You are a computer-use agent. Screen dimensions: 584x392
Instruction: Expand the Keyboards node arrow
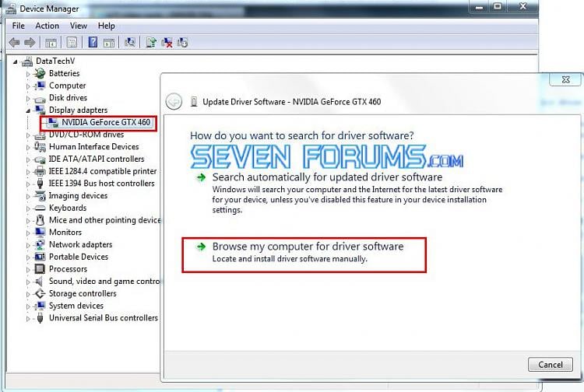[x=28, y=208]
